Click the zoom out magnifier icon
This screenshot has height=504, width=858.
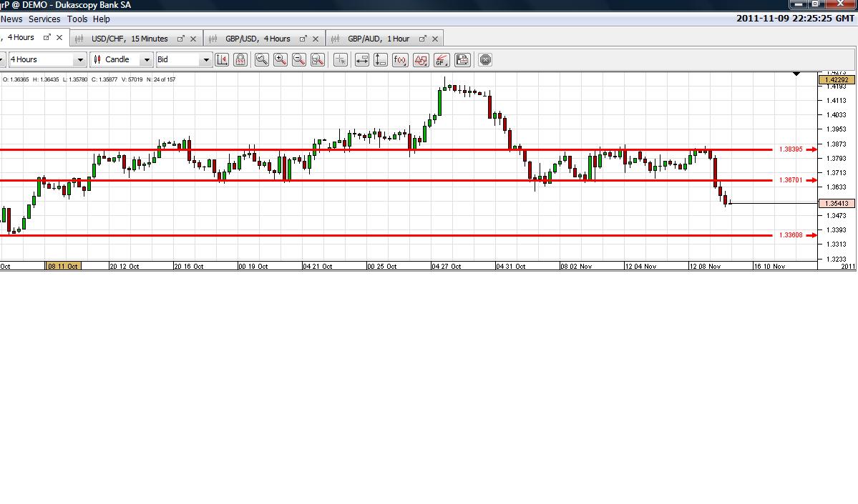click(299, 59)
